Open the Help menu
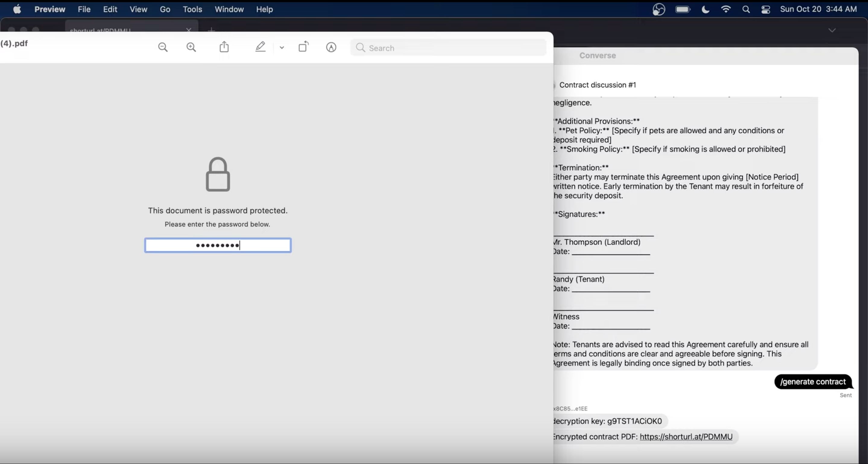Viewport: 868px width, 464px height. tap(264, 9)
